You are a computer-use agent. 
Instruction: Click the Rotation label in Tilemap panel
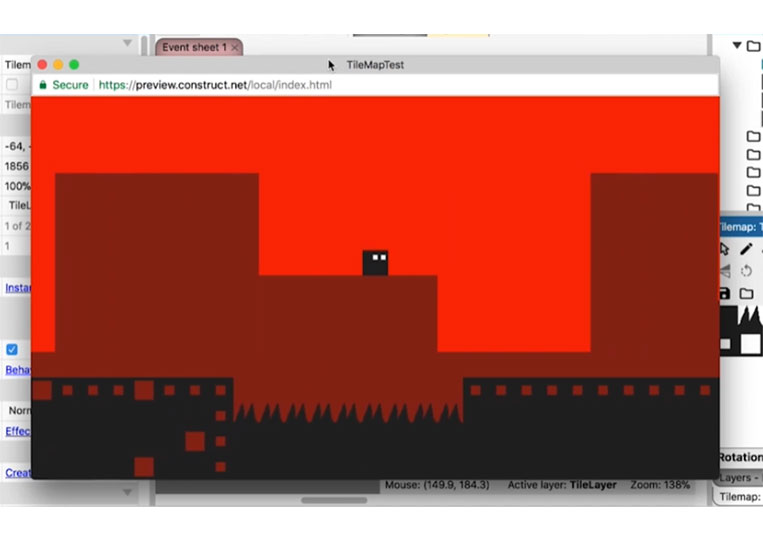tap(741, 457)
